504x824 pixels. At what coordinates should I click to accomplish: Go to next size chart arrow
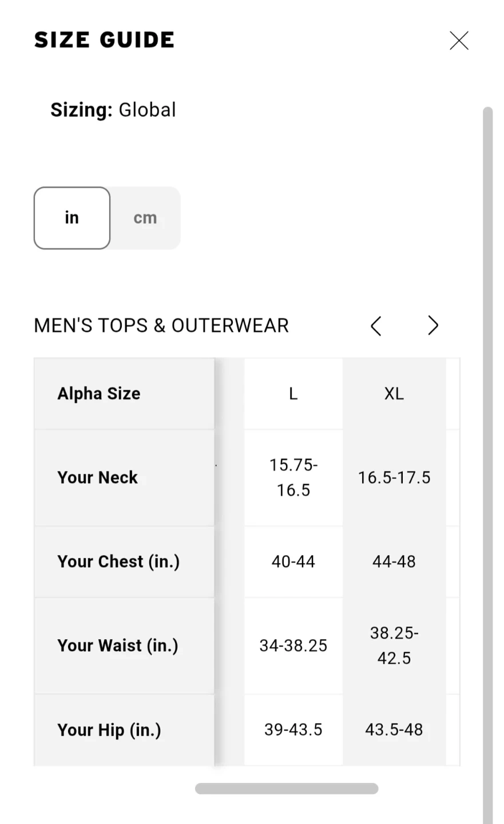coord(433,326)
